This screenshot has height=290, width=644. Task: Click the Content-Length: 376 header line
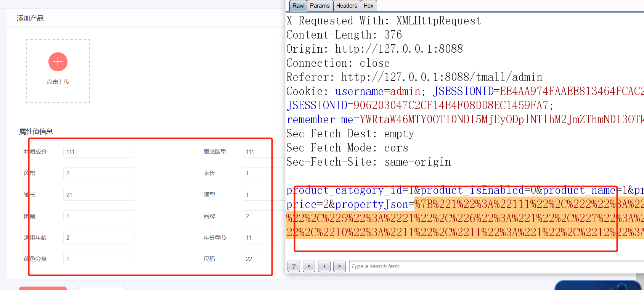point(344,35)
